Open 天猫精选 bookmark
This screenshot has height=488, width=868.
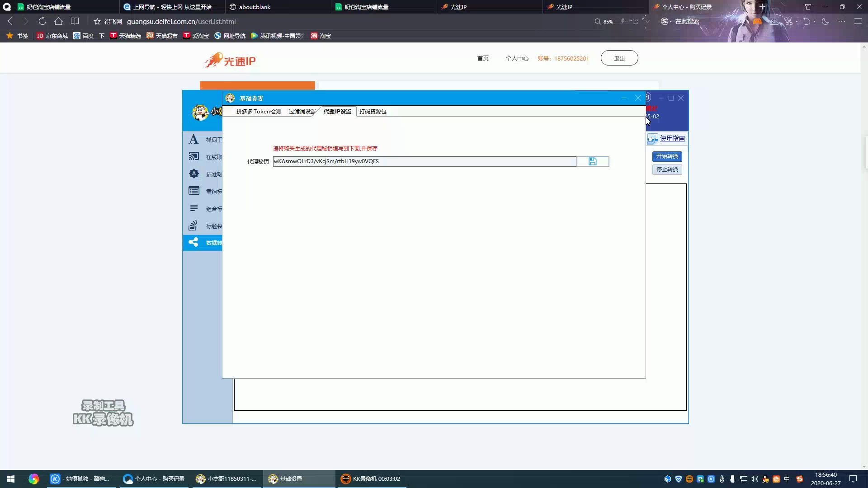pyautogui.click(x=125, y=36)
